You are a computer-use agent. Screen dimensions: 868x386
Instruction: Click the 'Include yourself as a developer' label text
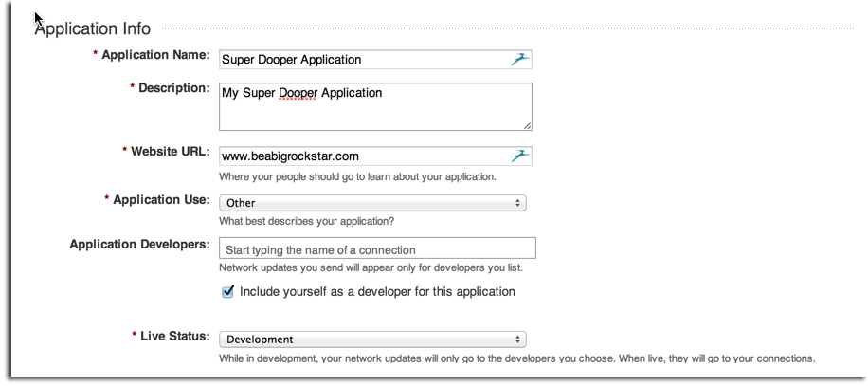(x=377, y=292)
